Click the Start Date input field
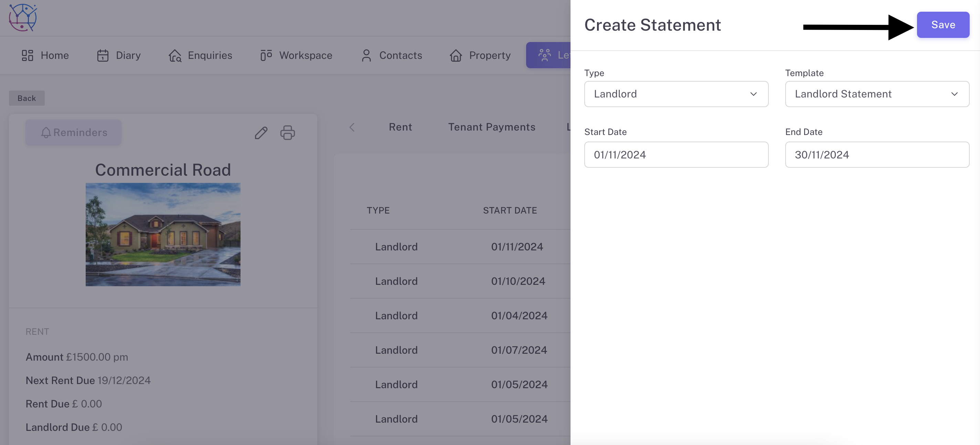 tap(676, 155)
